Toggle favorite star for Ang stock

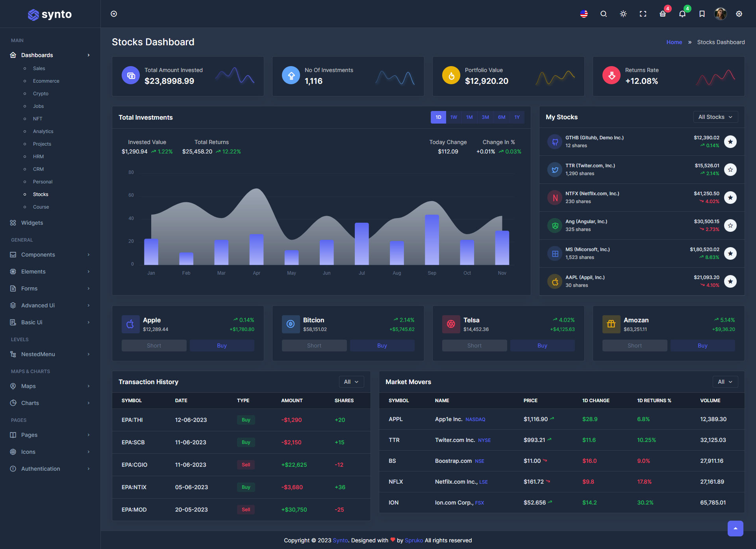point(730,226)
